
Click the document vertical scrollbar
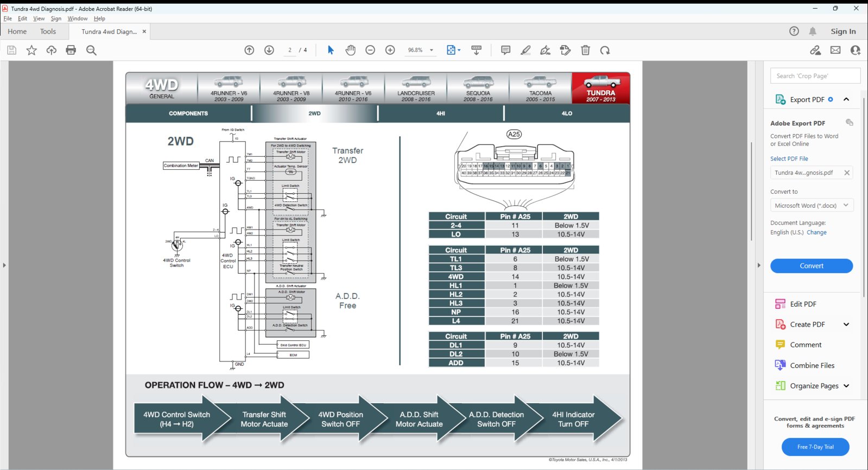point(751,191)
